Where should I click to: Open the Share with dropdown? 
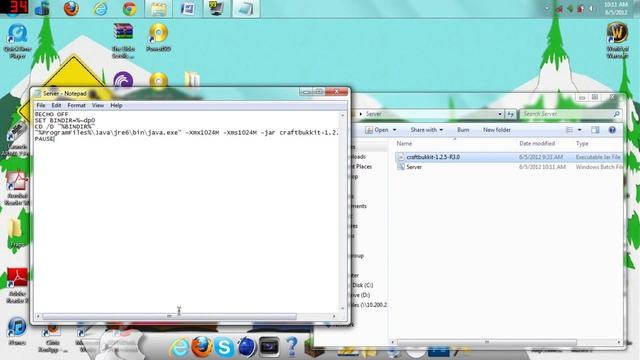click(x=427, y=130)
